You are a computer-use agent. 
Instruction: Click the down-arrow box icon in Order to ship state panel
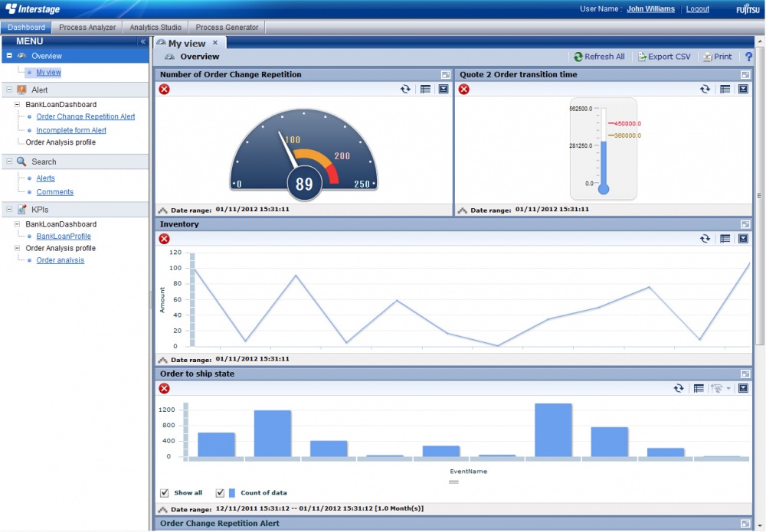pyautogui.click(x=743, y=389)
